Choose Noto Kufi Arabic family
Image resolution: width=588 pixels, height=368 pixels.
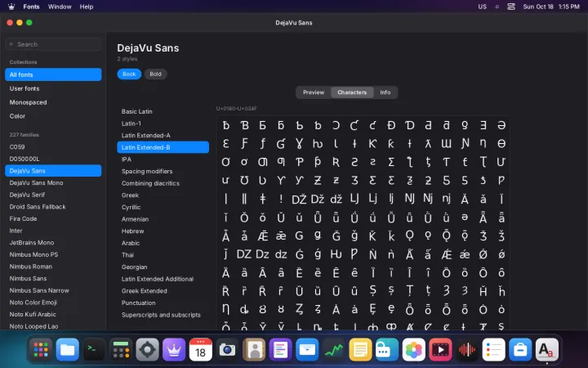(x=53, y=314)
